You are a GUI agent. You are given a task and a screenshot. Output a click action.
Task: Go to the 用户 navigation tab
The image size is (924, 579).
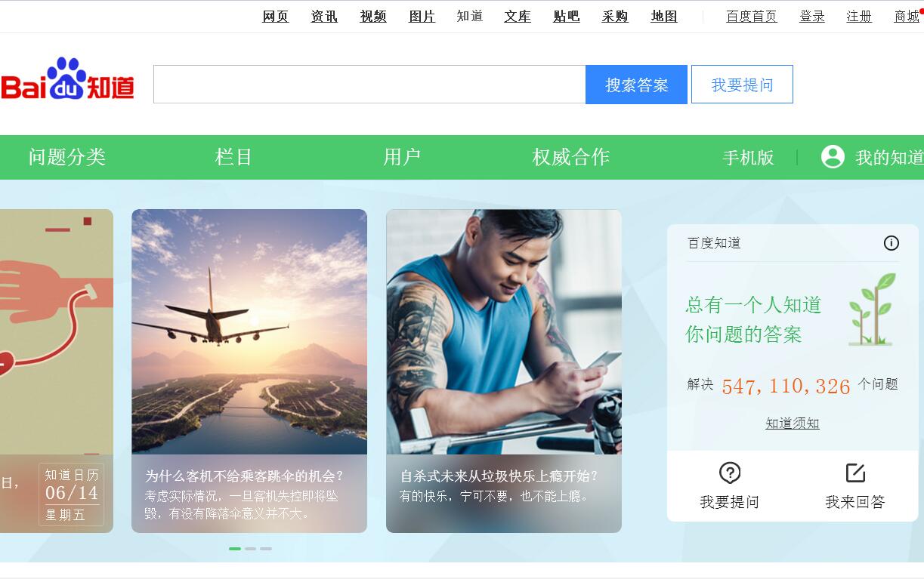tap(402, 157)
